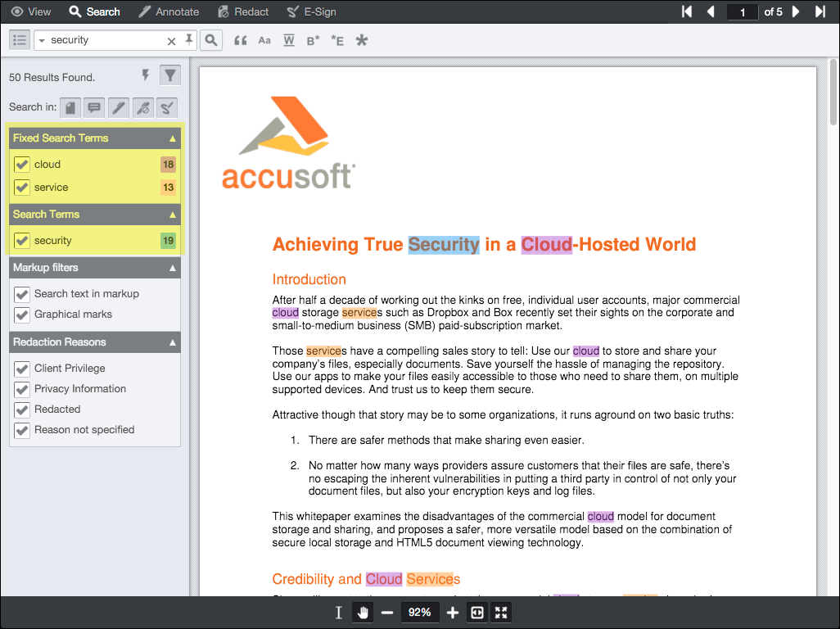840x629 pixels.
Task: Toggle Reason not specified checkbox
Action: coord(22,430)
